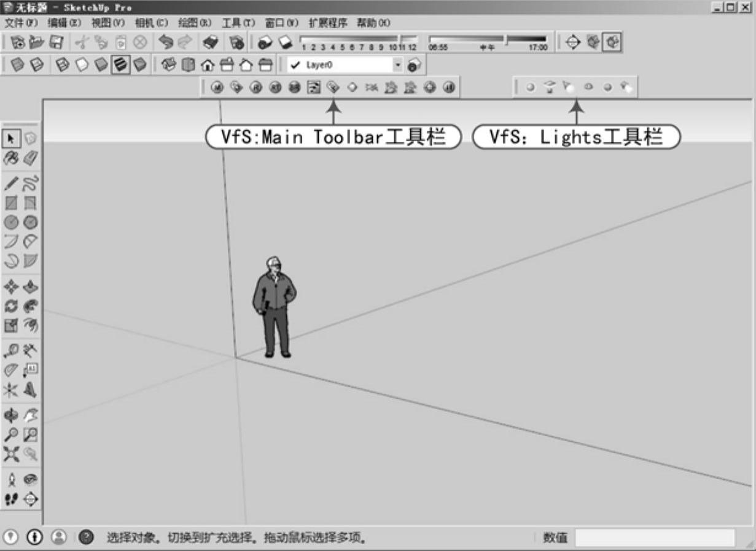Select the Move tool
This screenshot has width=756, height=551.
click(x=11, y=287)
